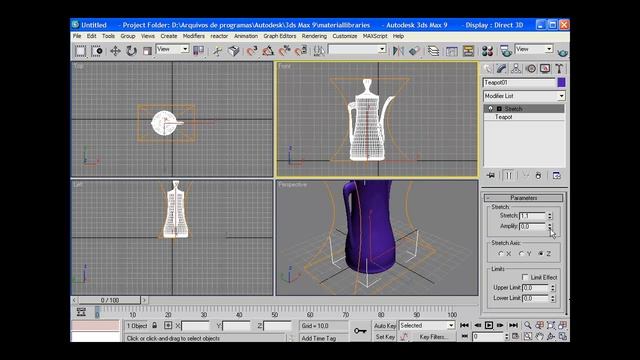Toggle Set Key animation mode
This screenshot has height=360, width=640.
[385, 337]
